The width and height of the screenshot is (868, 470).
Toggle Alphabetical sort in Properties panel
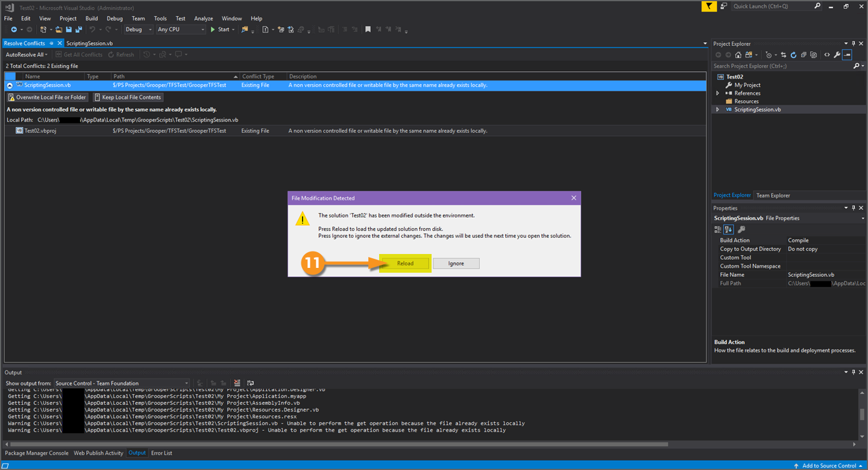tap(728, 229)
